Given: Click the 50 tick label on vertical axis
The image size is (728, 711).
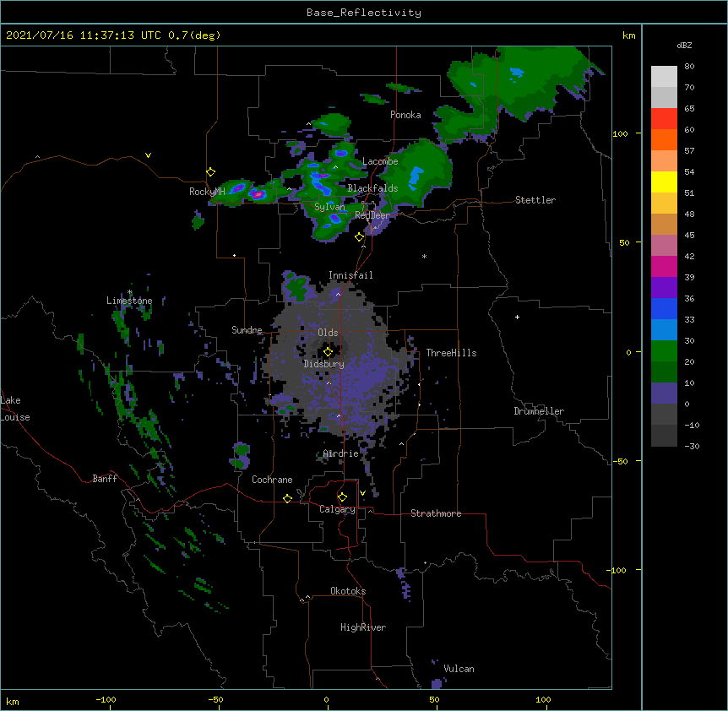Looking at the screenshot, I should (x=624, y=242).
